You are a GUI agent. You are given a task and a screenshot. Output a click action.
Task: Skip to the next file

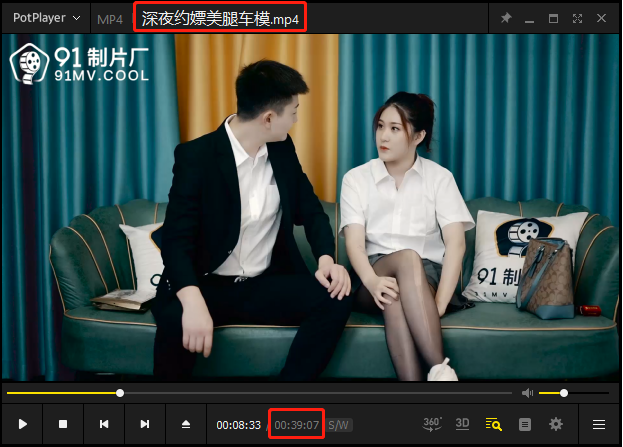(x=145, y=424)
